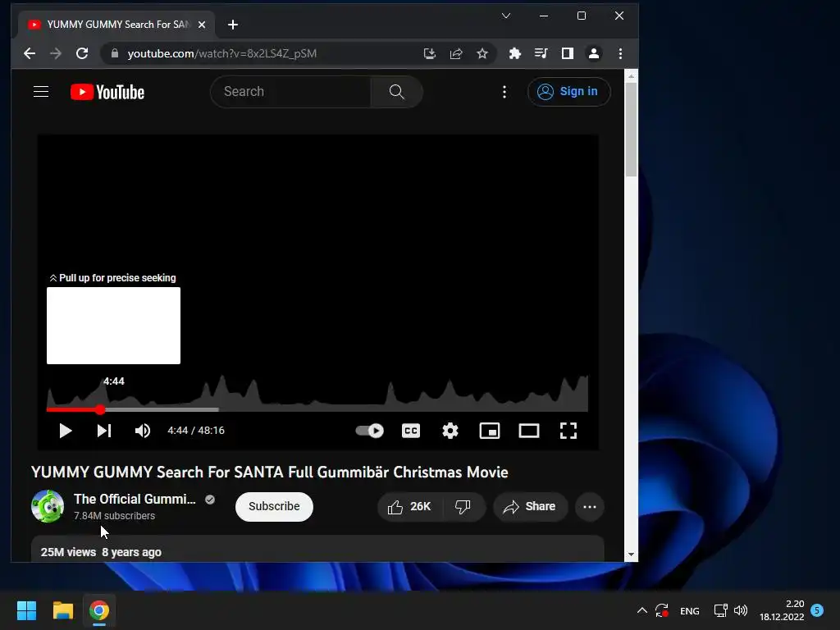Screen dimensions: 840x630
Task: Open tab search chevron
Action: pos(505,16)
